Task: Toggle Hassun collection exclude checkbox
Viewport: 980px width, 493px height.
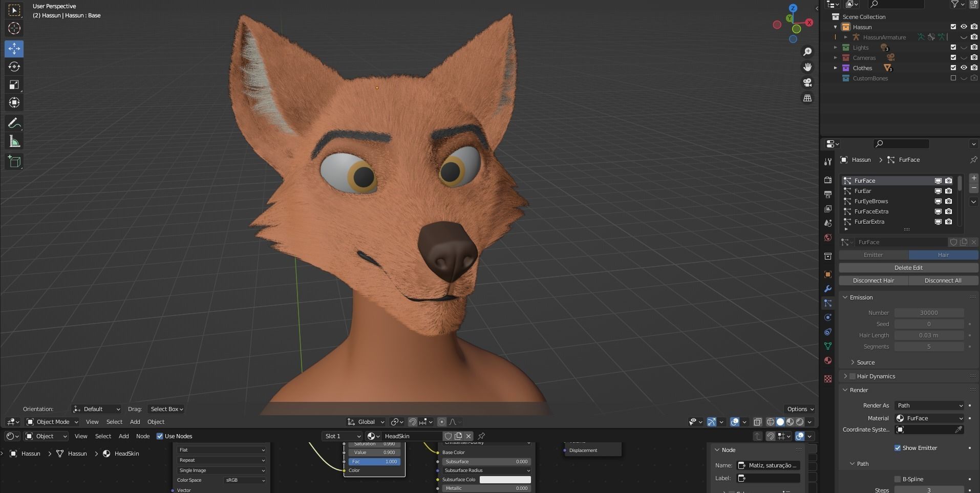Action: [953, 27]
